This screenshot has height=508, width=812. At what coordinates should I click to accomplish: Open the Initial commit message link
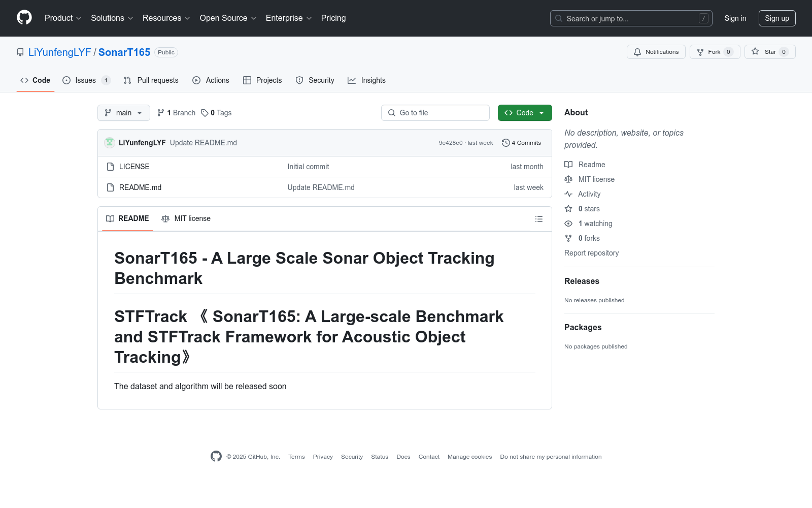pyautogui.click(x=308, y=167)
